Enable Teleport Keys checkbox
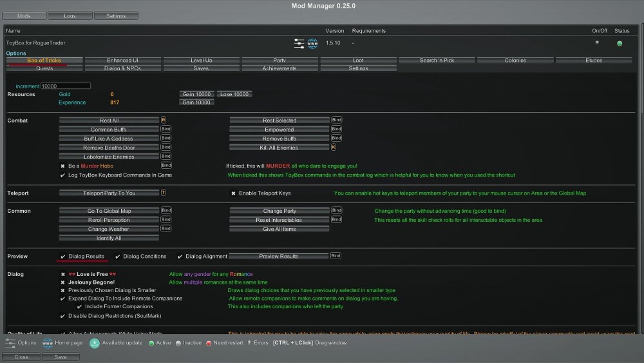Viewport: 644px width, 363px height. (233, 193)
